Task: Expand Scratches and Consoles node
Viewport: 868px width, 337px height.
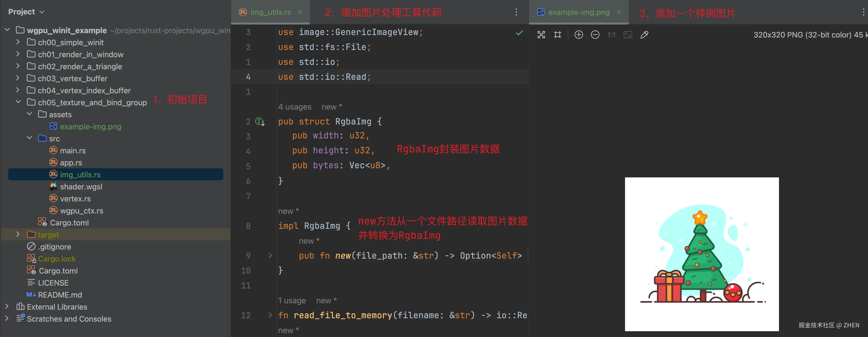Action: (x=7, y=318)
